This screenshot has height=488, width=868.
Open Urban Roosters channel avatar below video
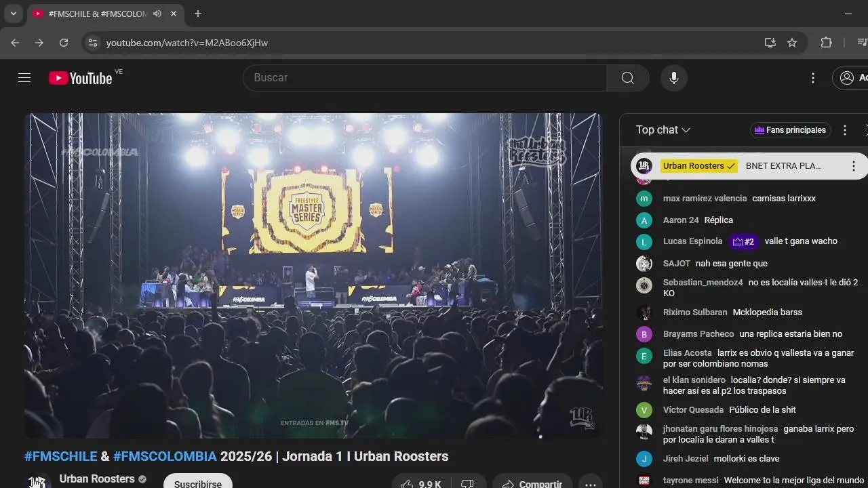point(39,482)
